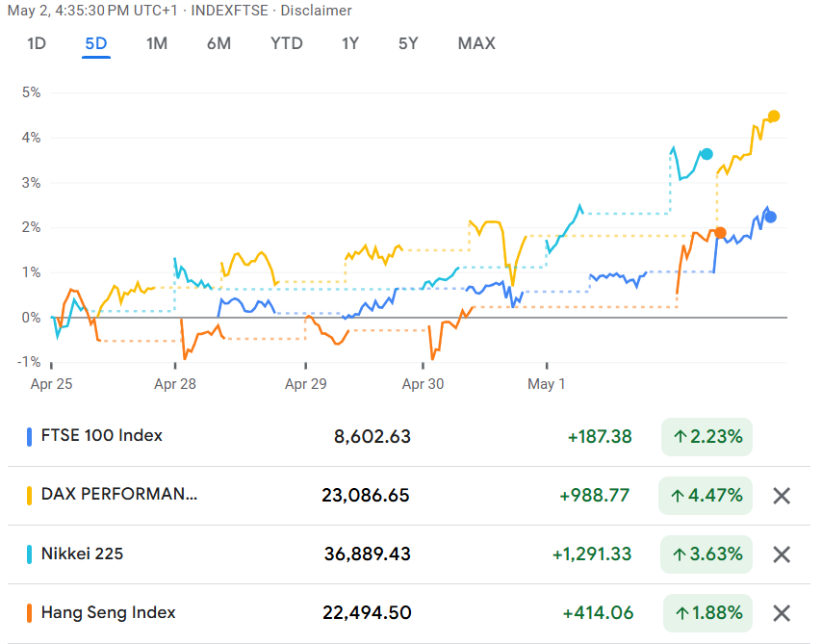
Task: Click the Apr 30 date label on axis
Action: click(x=424, y=384)
